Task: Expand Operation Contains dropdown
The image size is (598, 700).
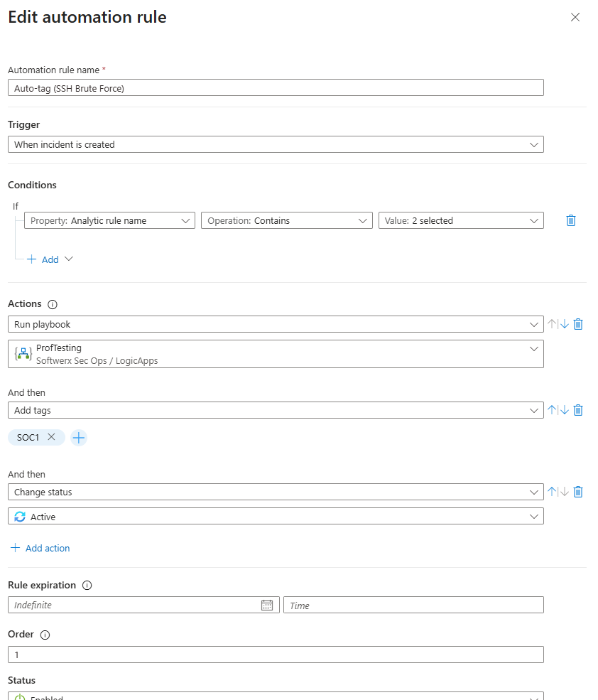Action: pyautogui.click(x=286, y=220)
